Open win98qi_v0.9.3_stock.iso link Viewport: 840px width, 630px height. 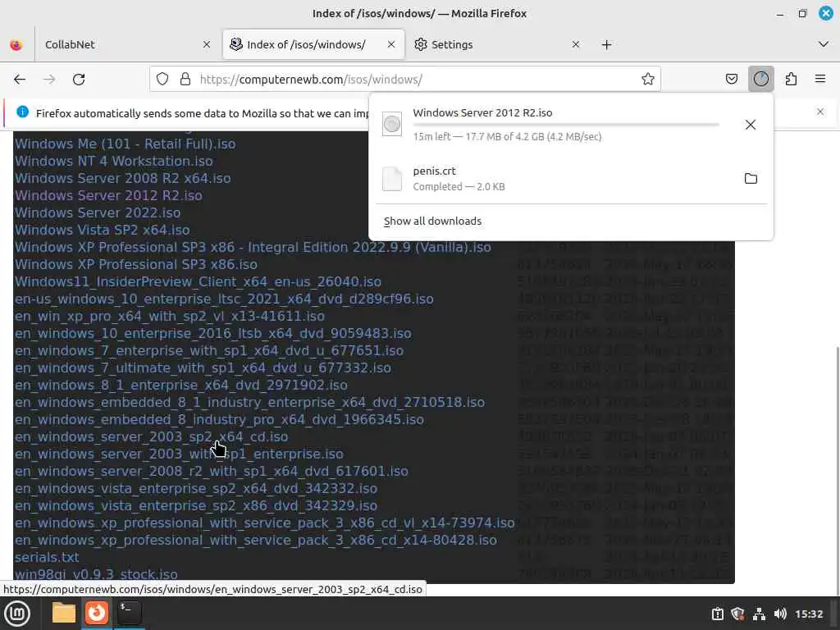[x=96, y=574]
